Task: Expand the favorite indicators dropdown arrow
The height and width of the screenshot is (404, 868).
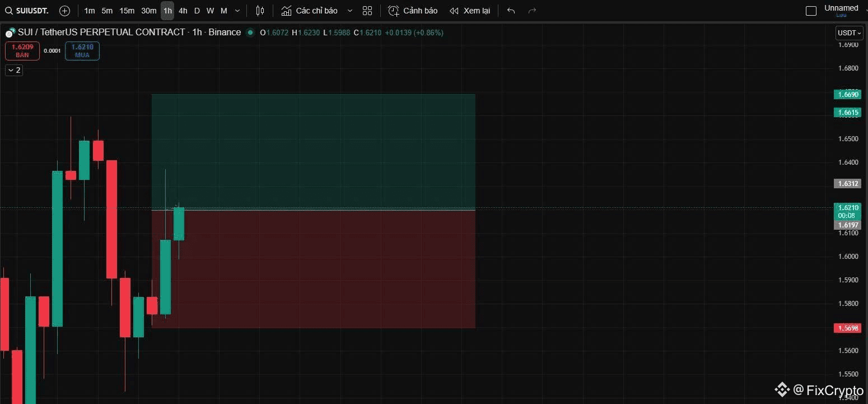Action: tap(350, 11)
